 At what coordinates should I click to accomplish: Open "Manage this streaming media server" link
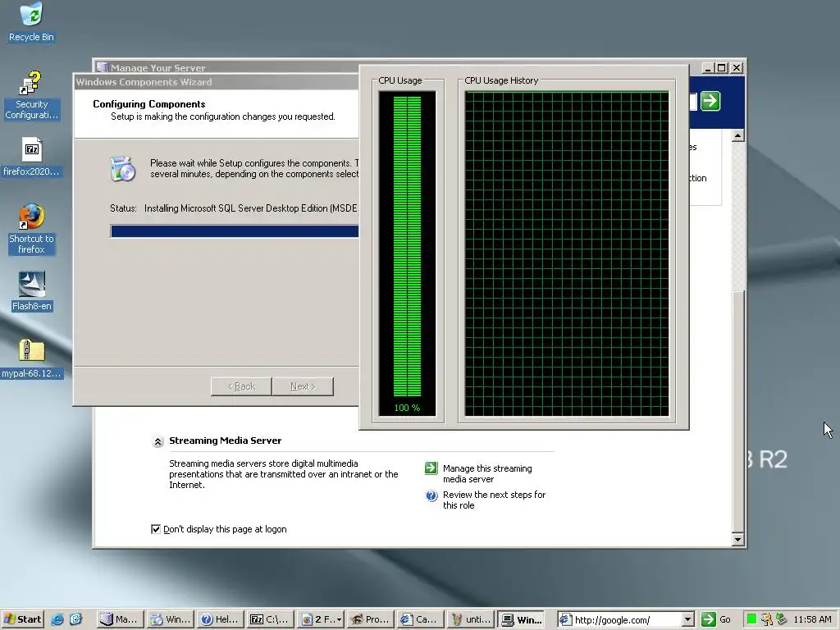pos(487,473)
